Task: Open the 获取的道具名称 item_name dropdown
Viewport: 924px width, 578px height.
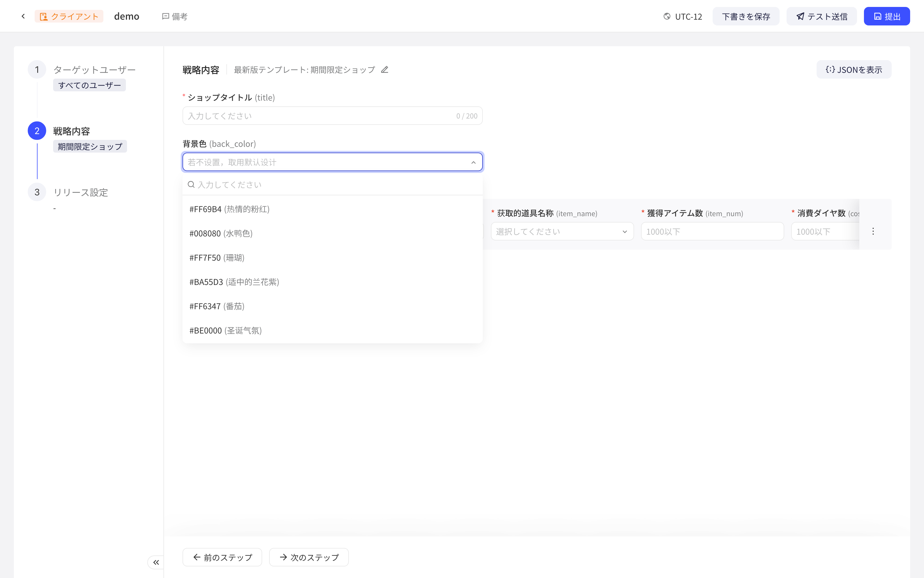Action: click(562, 231)
